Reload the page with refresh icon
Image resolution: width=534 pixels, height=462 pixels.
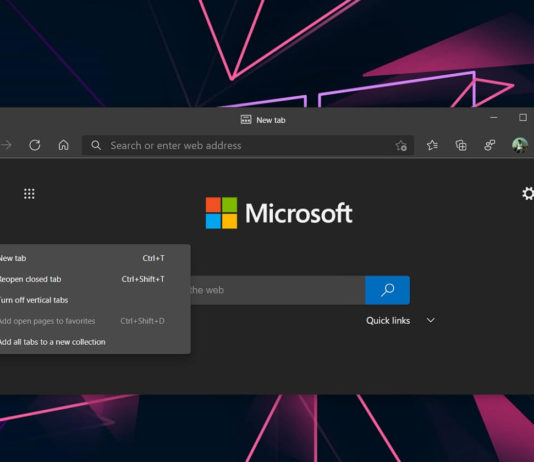[35, 145]
